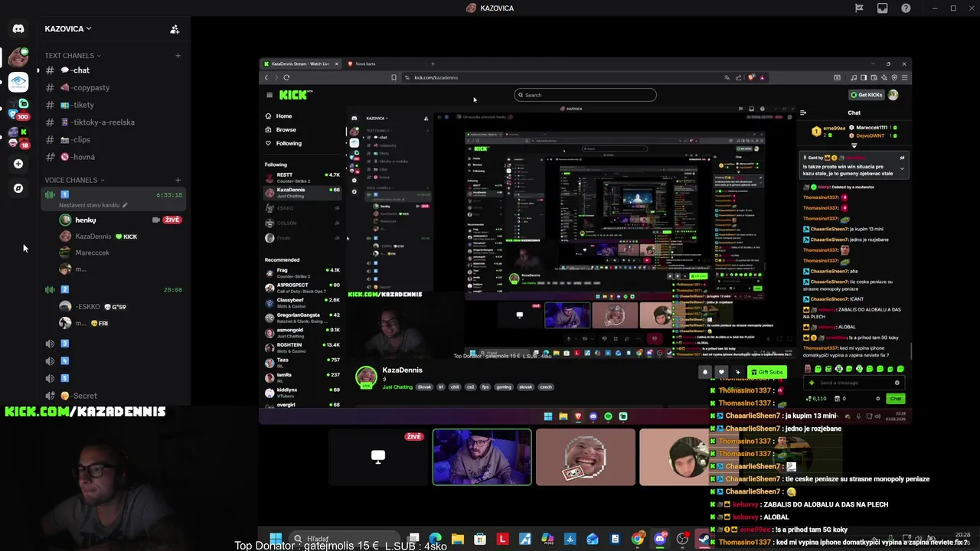This screenshot has height=551, width=980.
Task: Switch to KazaDennis Stream browser tab in stream
Action: pos(300,64)
